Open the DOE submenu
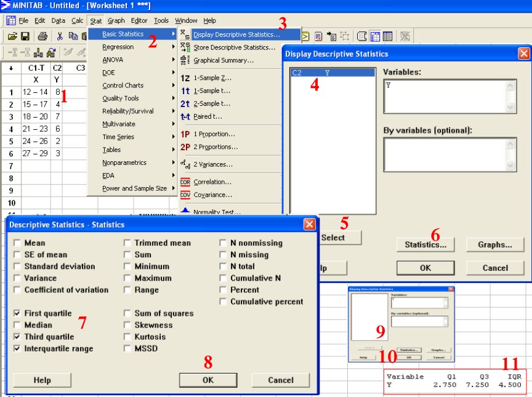Screen dimensions: 532x397 pyautogui.click(x=132, y=73)
